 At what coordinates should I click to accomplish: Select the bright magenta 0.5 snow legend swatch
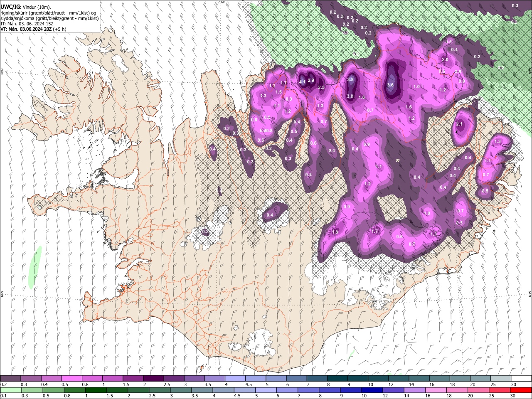click(71, 379)
